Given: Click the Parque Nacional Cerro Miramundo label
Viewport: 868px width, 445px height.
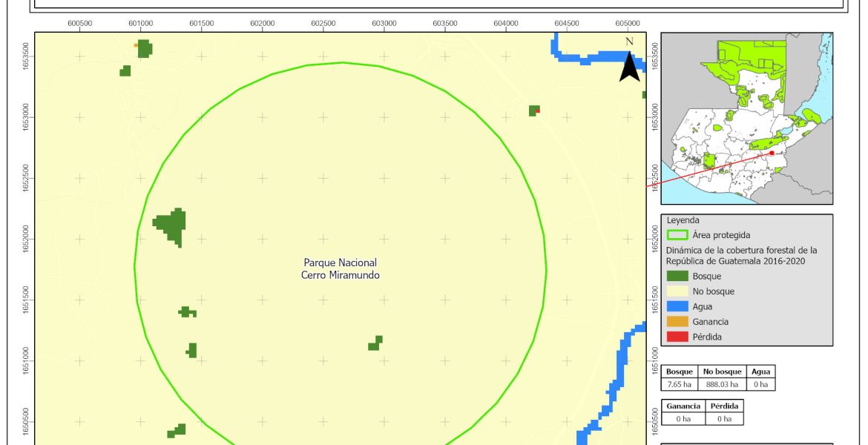Looking at the screenshot, I should click(341, 268).
